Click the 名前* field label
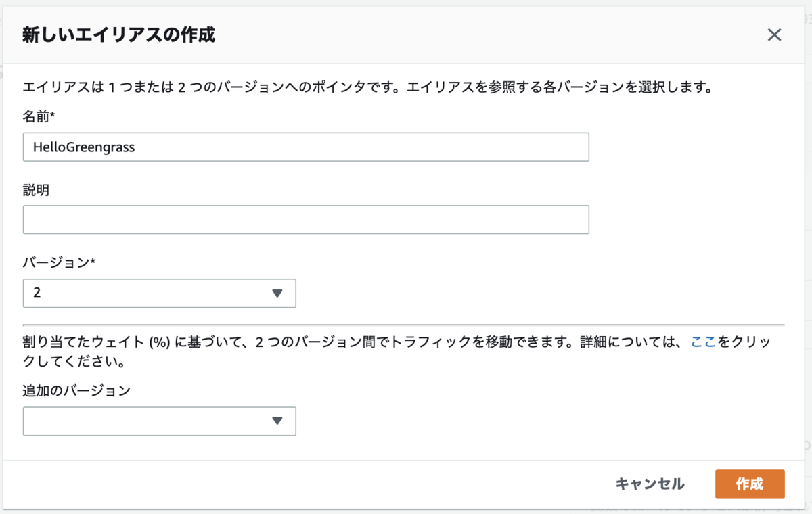 pos(39,118)
